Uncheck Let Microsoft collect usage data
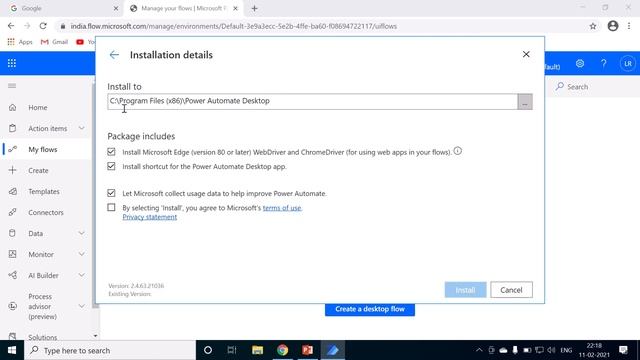 [111, 193]
